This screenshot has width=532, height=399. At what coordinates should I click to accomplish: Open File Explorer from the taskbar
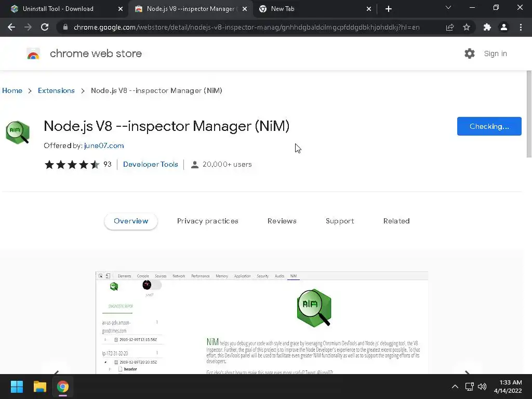39,387
